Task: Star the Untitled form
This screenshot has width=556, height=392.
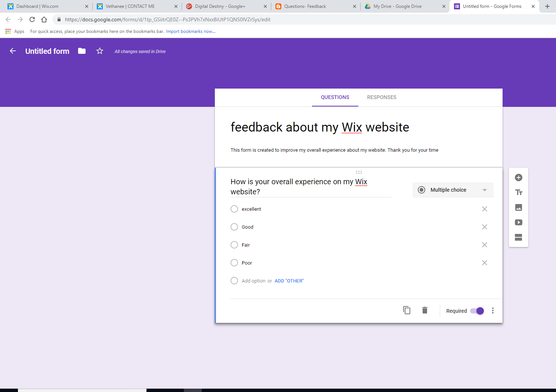Action: (x=100, y=51)
